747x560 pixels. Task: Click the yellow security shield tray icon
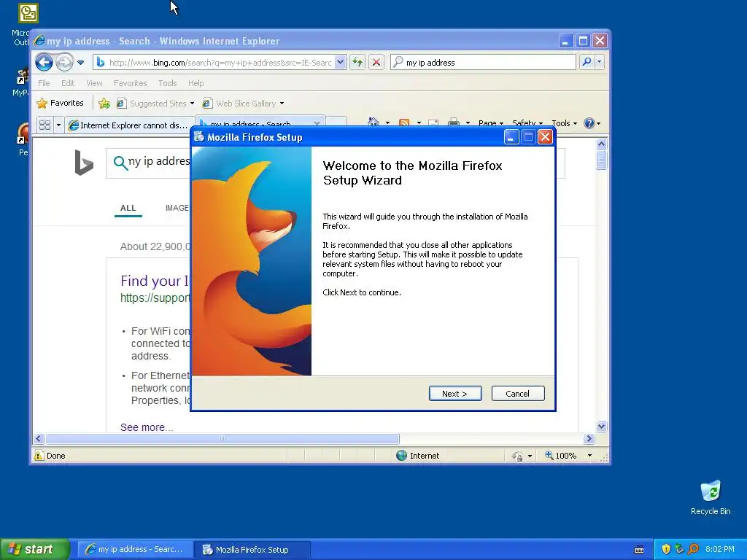tap(666, 549)
